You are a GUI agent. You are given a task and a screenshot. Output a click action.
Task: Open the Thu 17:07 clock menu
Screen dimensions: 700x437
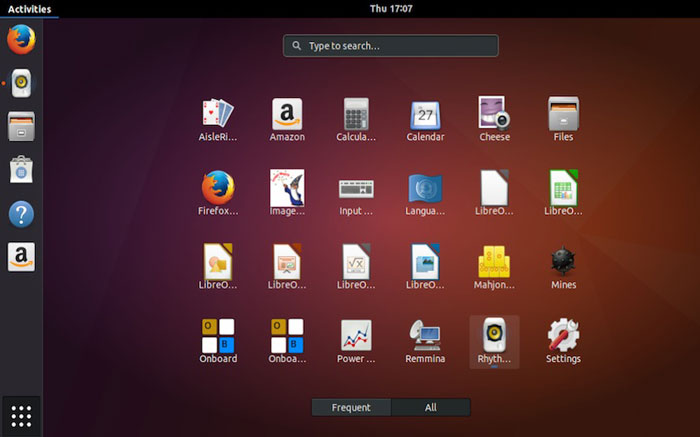[x=391, y=8]
